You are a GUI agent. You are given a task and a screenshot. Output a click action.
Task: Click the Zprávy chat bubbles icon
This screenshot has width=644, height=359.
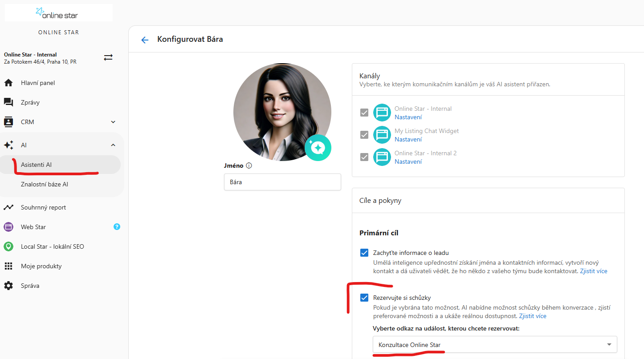(x=8, y=102)
